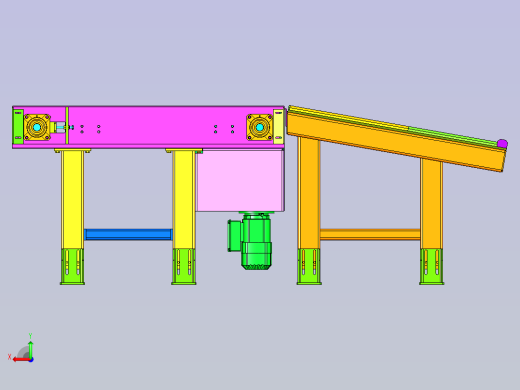The image size is (520, 390).
Task: Select the second yellow support leg
Action: tap(184, 200)
